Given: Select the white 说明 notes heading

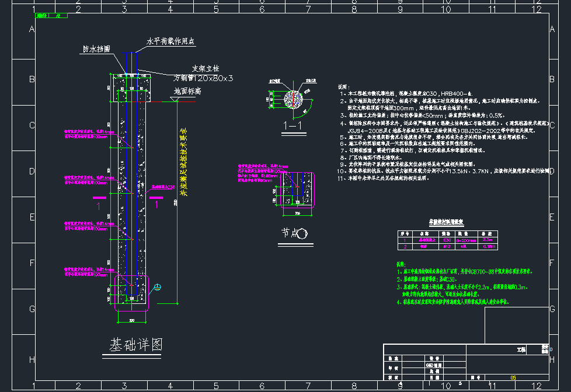Looking at the screenshot, I should coord(344,85).
